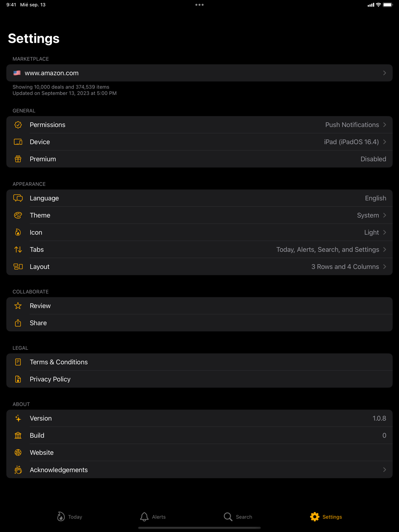Tap the three-dot multitasking control at top

(199, 5)
